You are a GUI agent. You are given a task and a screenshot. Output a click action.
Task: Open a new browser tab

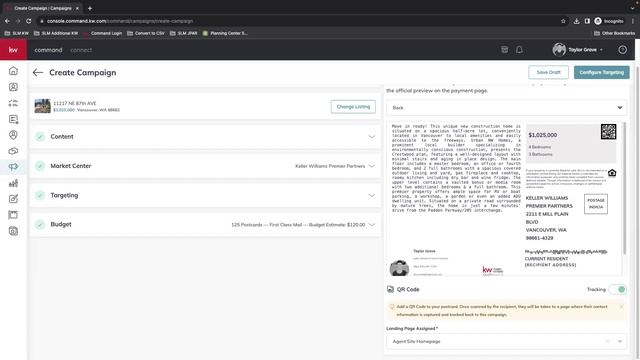coord(90,8)
